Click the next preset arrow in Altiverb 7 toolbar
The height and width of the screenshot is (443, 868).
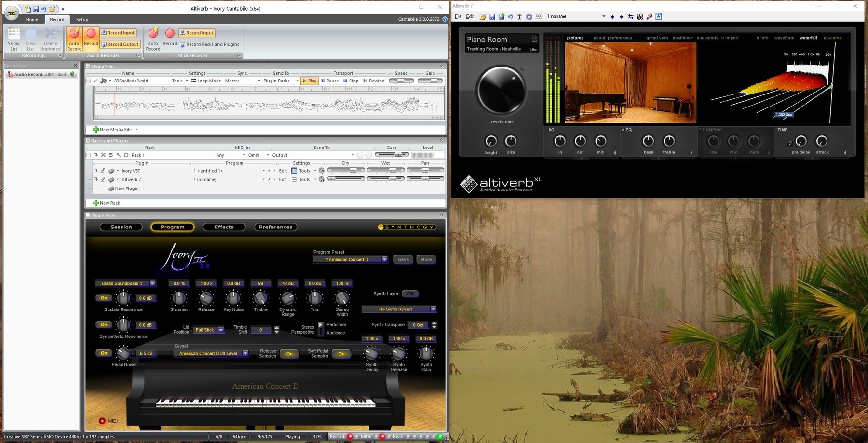pos(622,17)
